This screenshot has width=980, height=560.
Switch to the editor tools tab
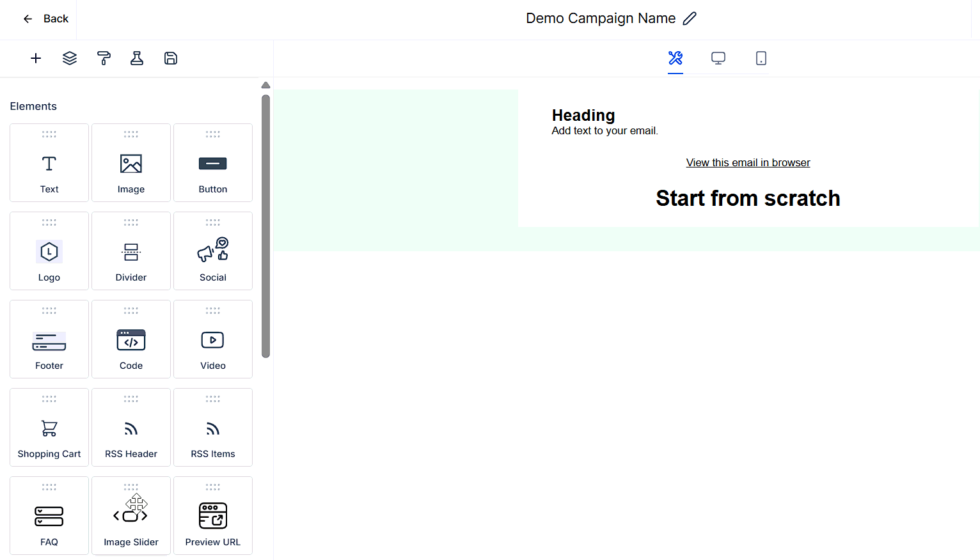point(676,58)
